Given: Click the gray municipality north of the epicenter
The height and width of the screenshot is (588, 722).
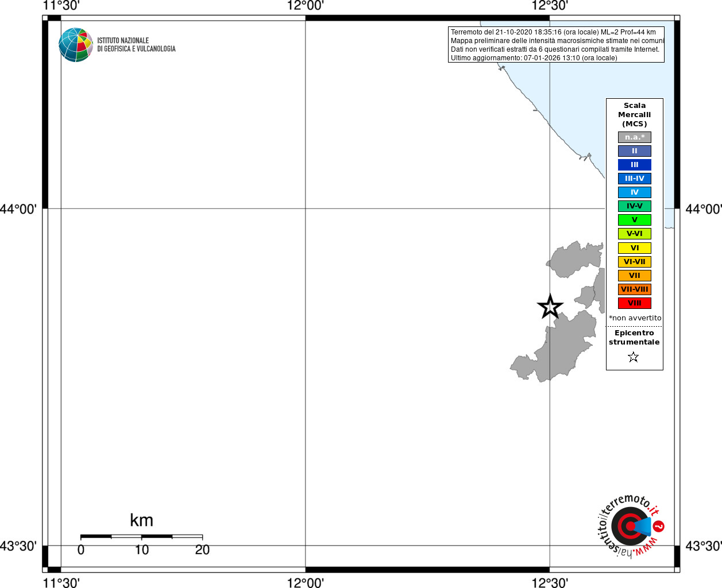Looking at the screenshot, I should click(x=573, y=260).
